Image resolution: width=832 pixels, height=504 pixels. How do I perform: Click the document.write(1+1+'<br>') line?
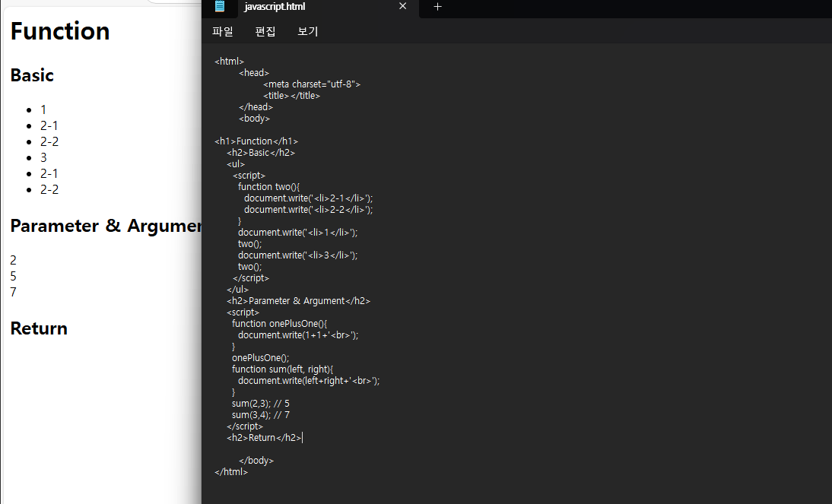click(x=298, y=335)
